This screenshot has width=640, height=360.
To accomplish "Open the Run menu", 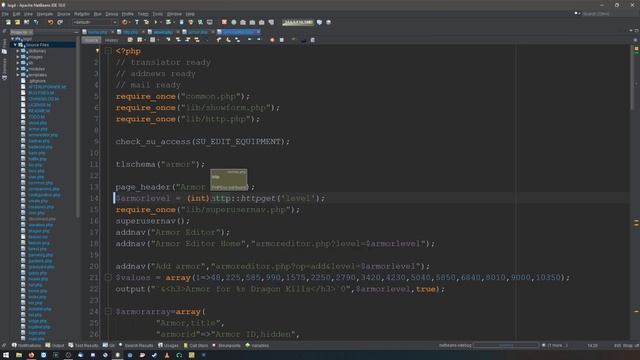I will [98, 14].
